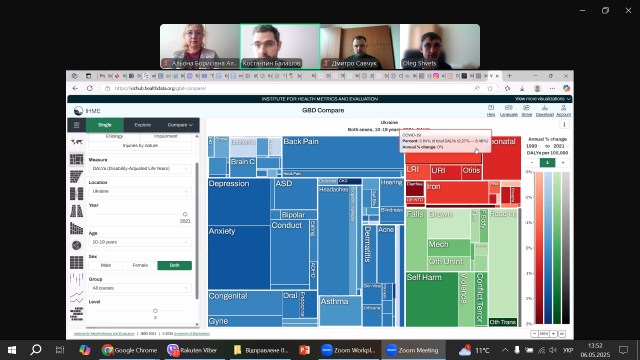640x360 pixels.
Task: Select the stacked bar chart icon
Action: (76, 228)
